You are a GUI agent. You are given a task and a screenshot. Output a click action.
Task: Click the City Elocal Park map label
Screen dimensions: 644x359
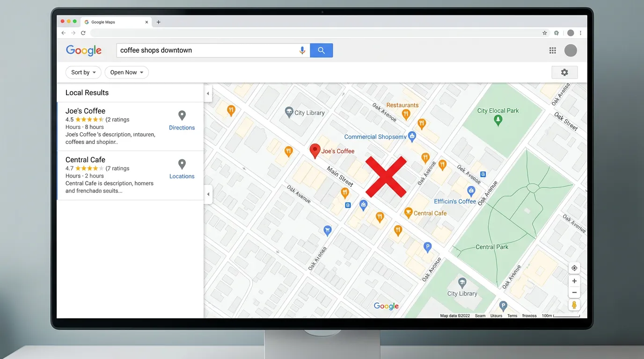tap(498, 111)
